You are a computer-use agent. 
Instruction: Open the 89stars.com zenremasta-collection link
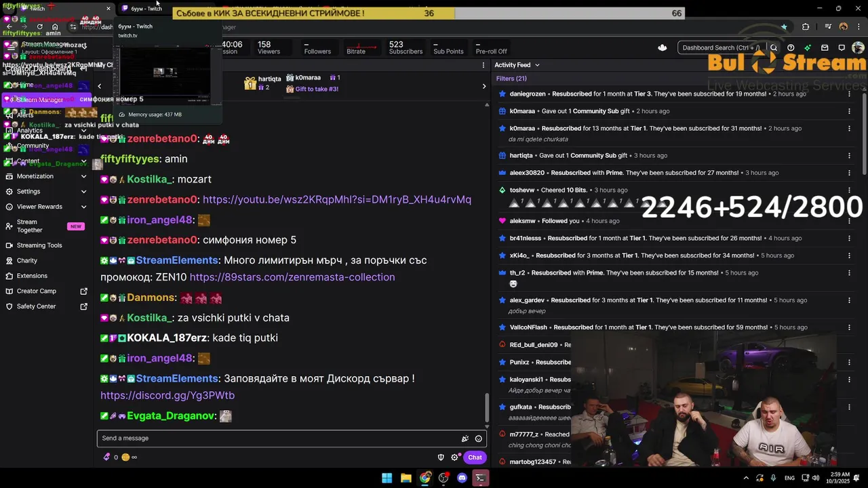click(x=292, y=277)
